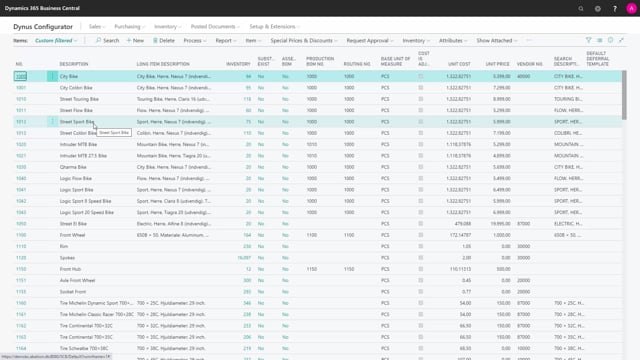
Task: Toggle the filter pane funnel icon
Action: point(589,40)
